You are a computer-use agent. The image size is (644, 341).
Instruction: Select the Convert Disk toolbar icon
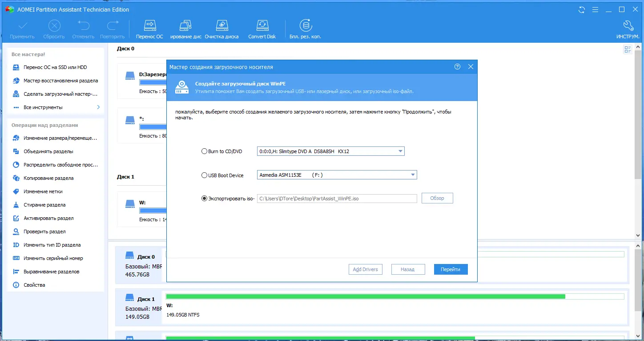pyautogui.click(x=262, y=28)
